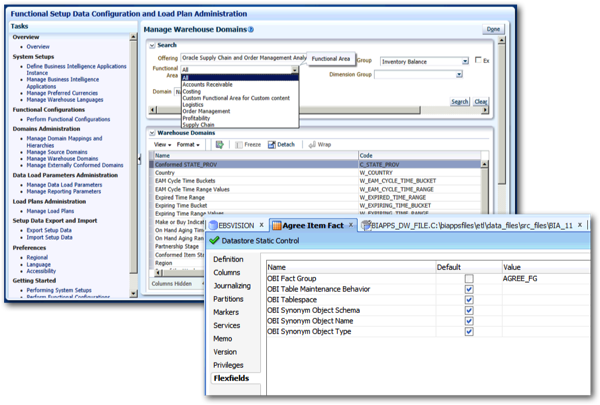Image resolution: width=600 pixels, height=405 pixels.
Task: Close the BIAPPS_DW_FILE tab
Action: (580, 225)
